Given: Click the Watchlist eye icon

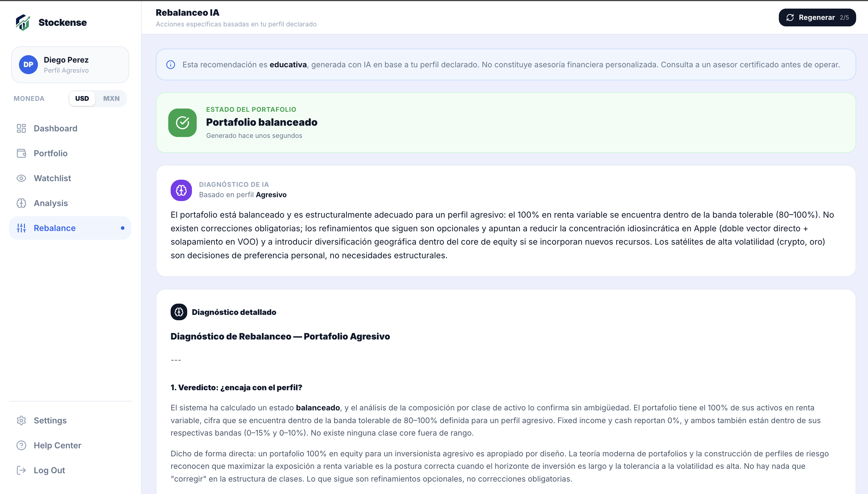Looking at the screenshot, I should [21, 178].
